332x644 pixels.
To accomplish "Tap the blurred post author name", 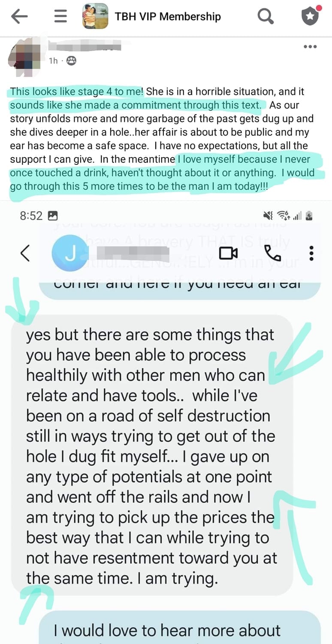I will [x=84, y=45].
